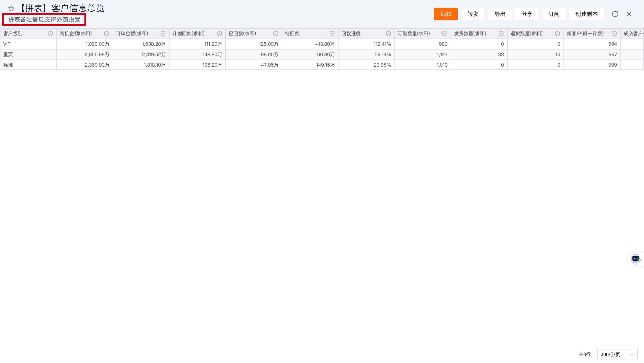Open the 计划回款(求和) column dropdown

[x=219, y=34]
